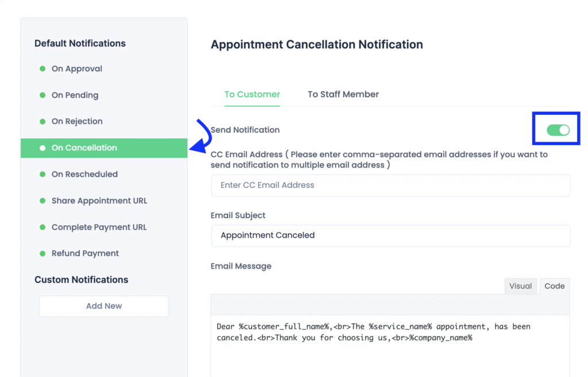Select Share Appointment URL notification
The width and height of the screenshot is (588, 377).
click(x=99, y=201)
